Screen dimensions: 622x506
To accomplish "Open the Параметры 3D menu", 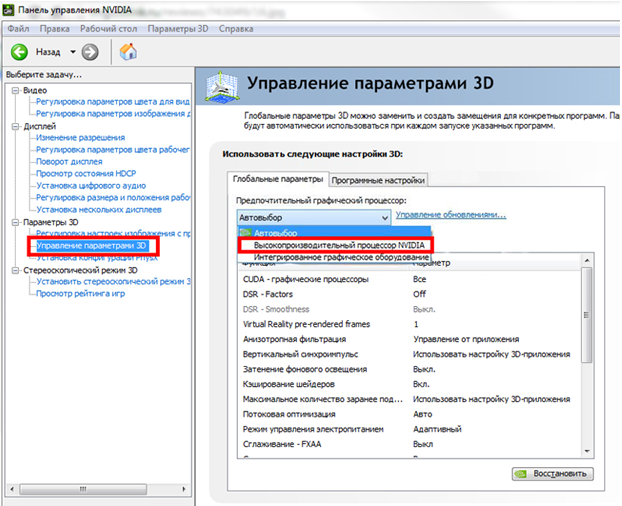I will (178, 29).
